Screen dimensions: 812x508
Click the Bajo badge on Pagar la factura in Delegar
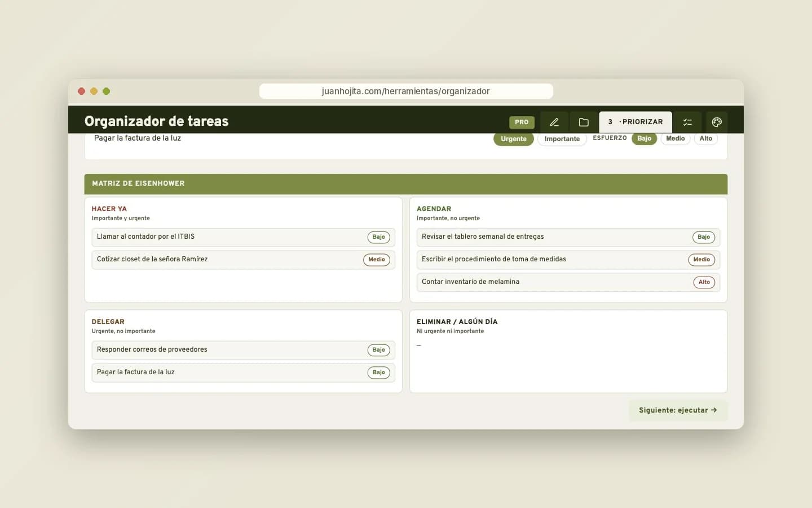pos(379,373)
